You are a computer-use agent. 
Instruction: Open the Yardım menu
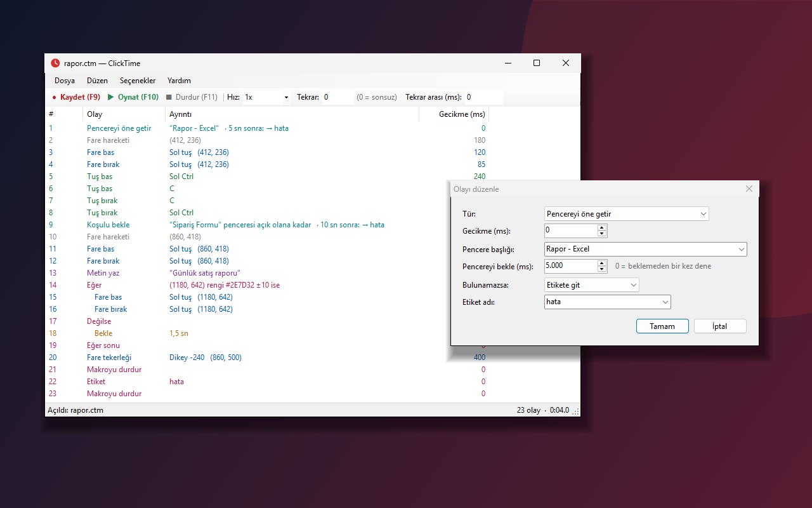click(179, 81)
